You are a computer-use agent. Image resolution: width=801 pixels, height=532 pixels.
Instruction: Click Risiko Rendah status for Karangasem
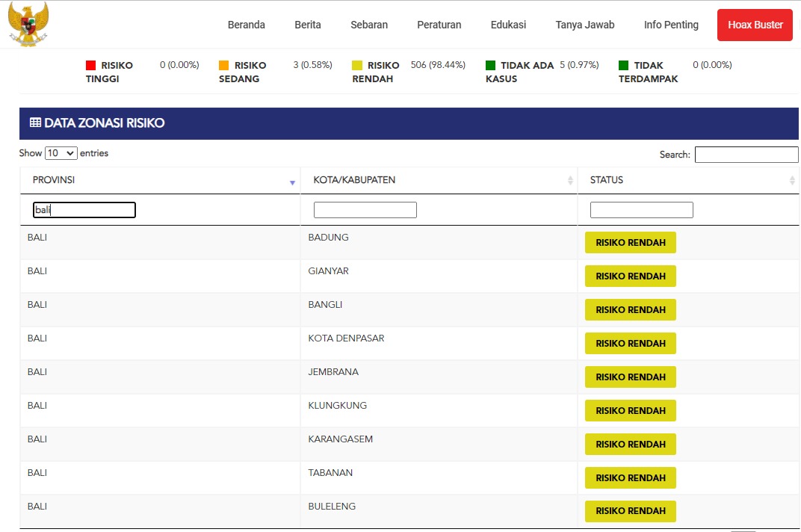631,444
